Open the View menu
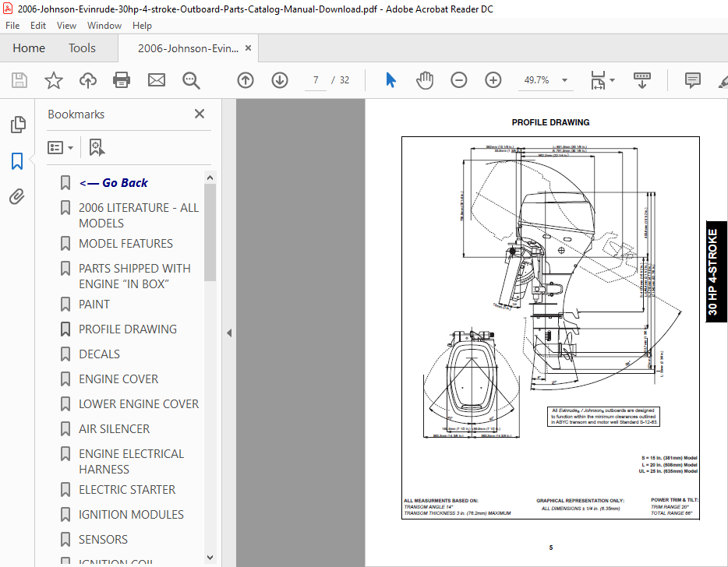 pyautogui.click(x=66, y=26)
